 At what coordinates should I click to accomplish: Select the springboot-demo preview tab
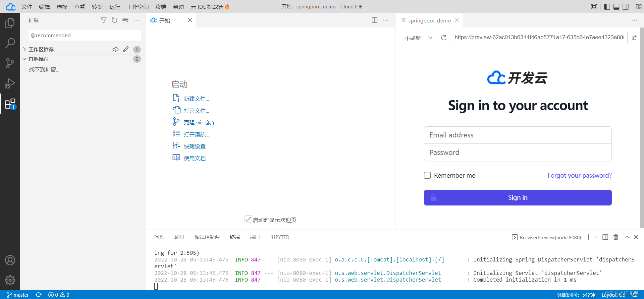click(429, 20)
